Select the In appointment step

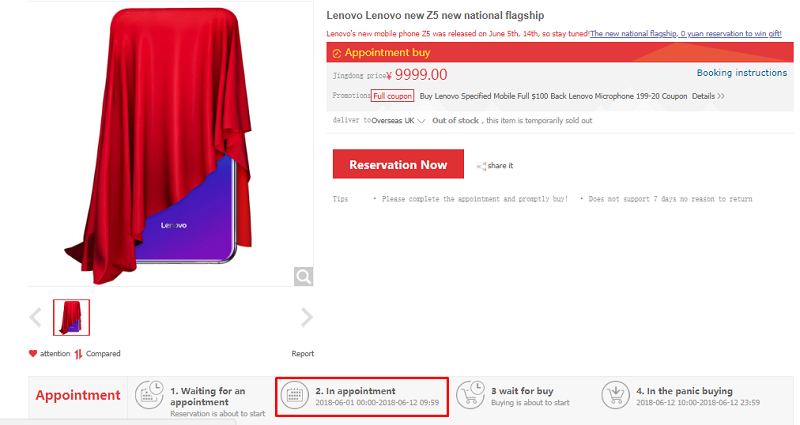(362, 397)
